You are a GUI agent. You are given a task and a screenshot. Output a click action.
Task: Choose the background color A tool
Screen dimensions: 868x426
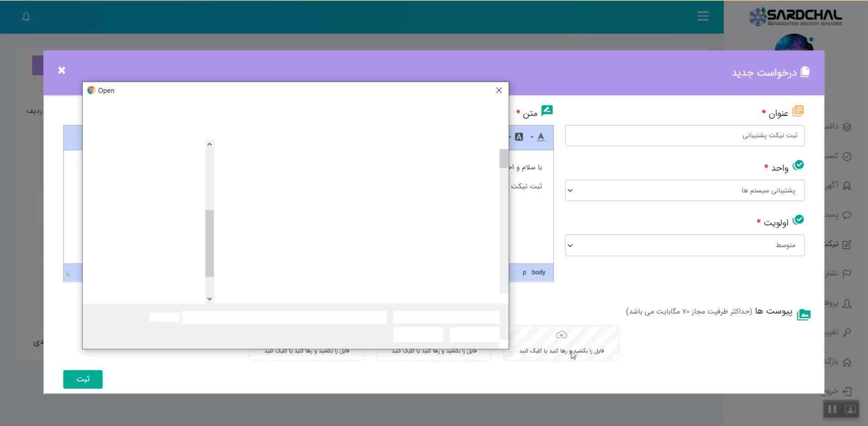[x=519, y=137]
